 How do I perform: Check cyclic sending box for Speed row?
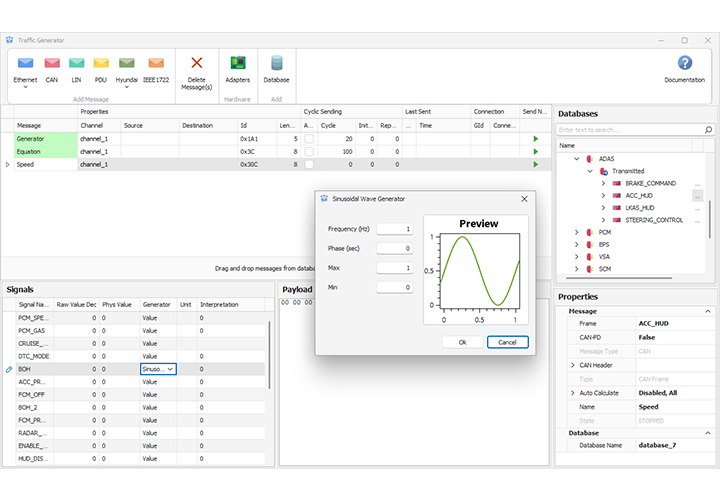(x=309, y=164)
